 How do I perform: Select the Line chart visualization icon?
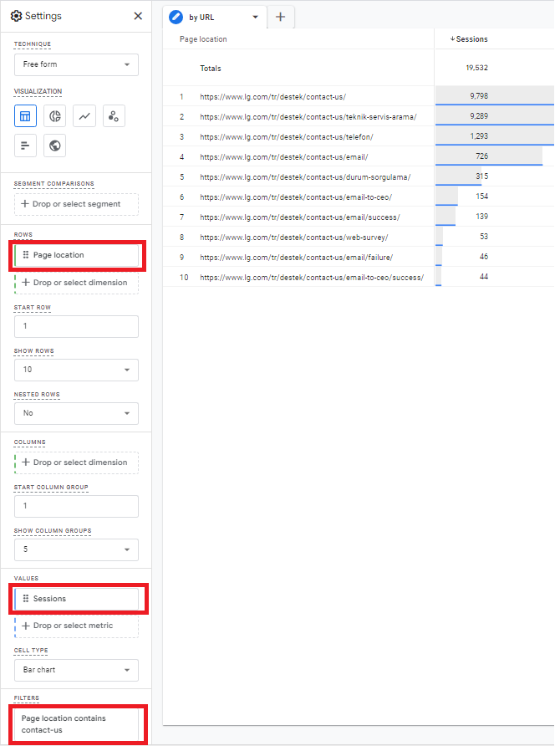tap(84, 116)
